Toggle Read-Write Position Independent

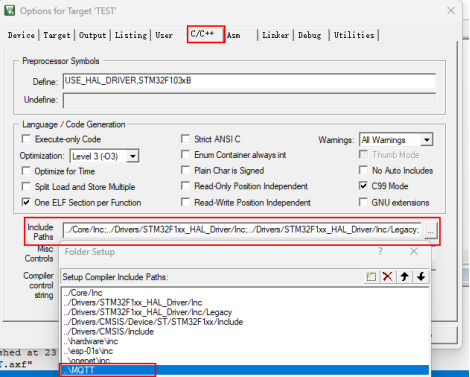point(185,202)
